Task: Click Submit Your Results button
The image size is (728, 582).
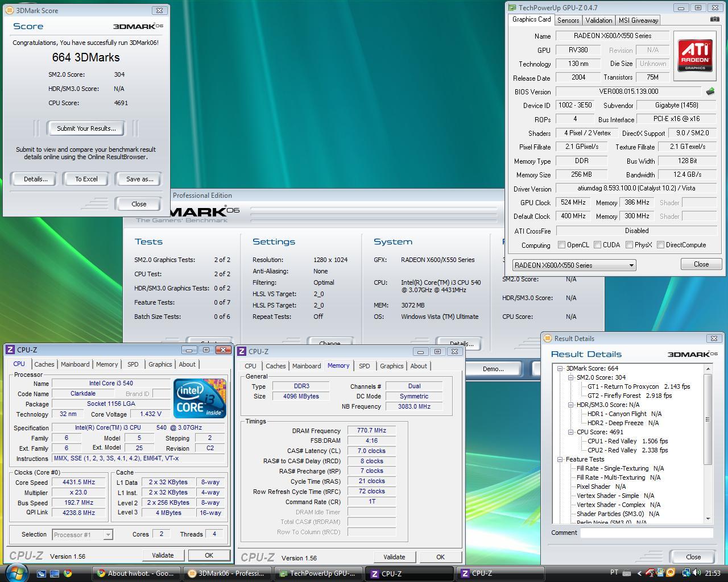Action: point(86,128)
